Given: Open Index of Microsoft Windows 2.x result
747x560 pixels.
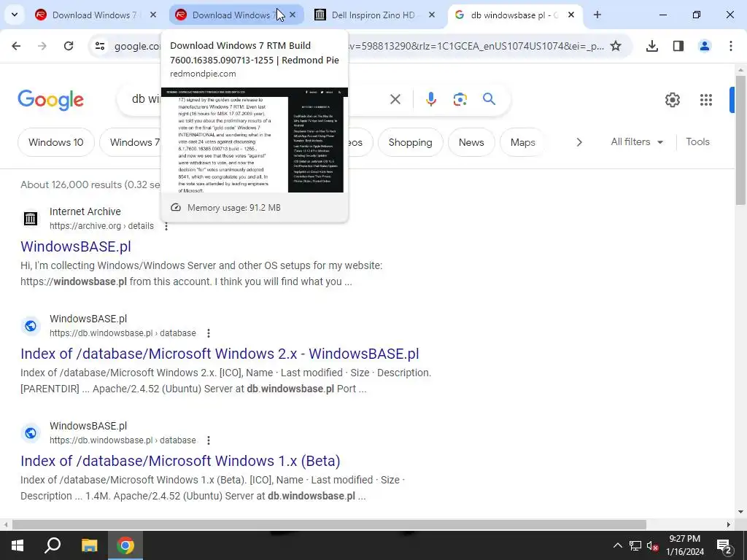Looking at the screenshot, I should click(220, 354).
